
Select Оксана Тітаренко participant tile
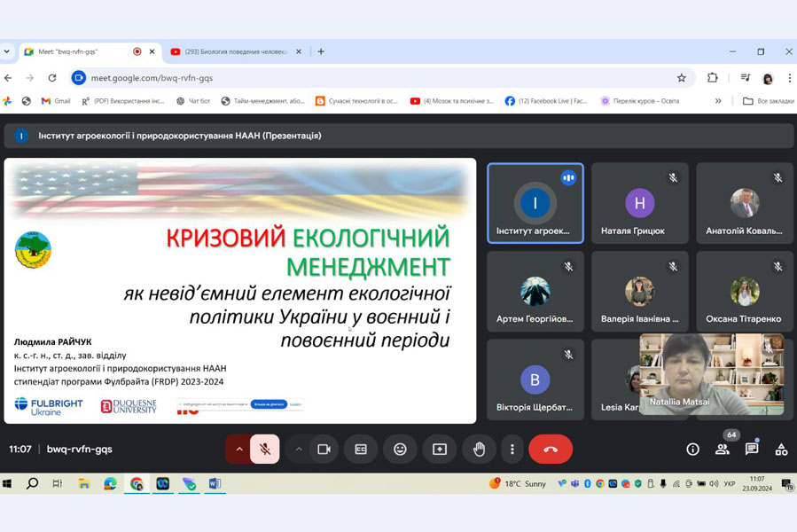(x=744, y=292)
